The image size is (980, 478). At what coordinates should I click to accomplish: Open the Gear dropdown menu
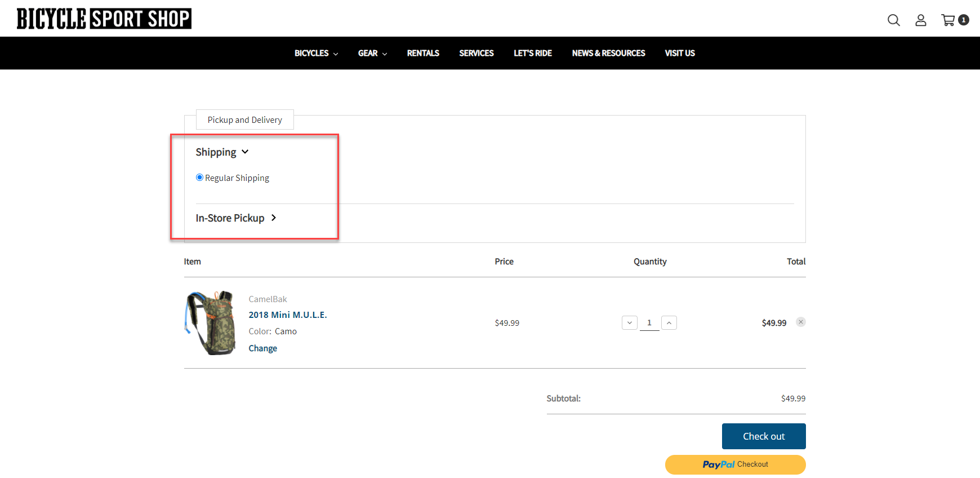click(x=372, y=53)
